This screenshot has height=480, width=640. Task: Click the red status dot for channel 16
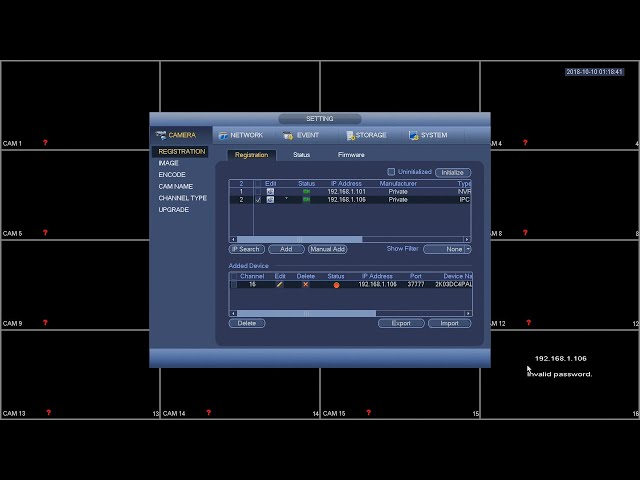(336, 285)
